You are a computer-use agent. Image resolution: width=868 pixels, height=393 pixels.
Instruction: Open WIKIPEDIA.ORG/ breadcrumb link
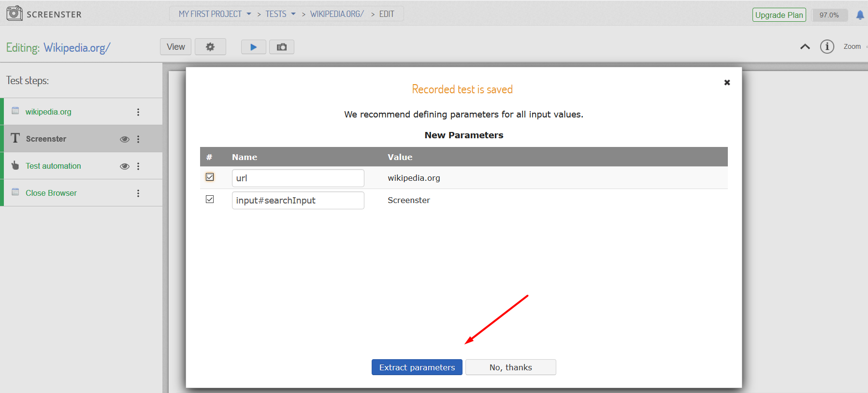click(337, 14)
